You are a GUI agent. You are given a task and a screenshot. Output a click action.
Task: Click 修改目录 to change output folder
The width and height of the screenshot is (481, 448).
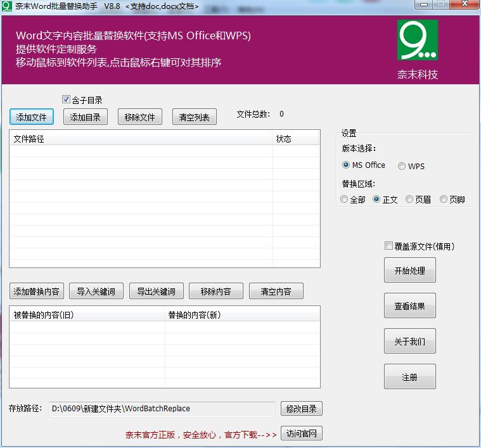302,409
